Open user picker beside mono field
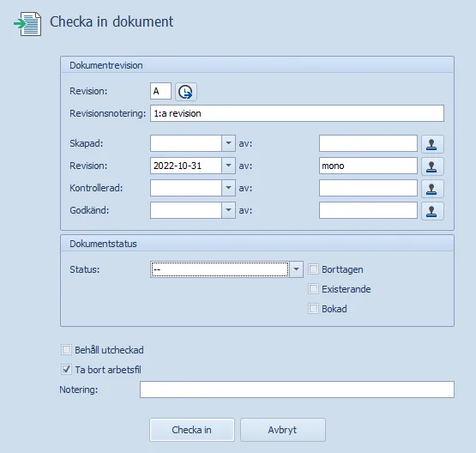Image resolution: width=476 pixels, height=453 pixels. tap(432, 166)
